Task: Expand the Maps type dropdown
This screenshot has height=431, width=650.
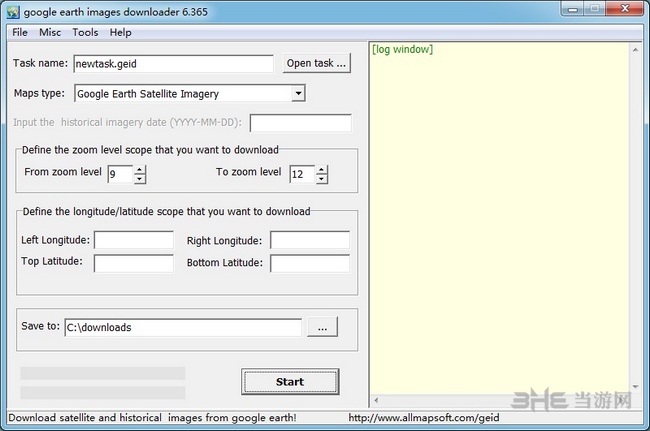Action: point(298,93)
